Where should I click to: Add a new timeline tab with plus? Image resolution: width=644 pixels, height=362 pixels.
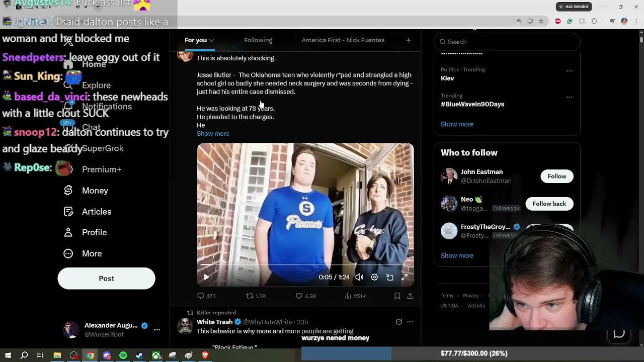coord(409,40)
